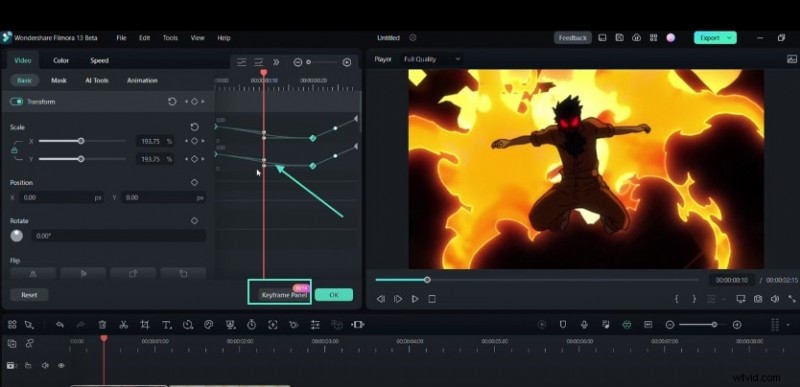
Task: Open the View menu
Action: point(197,38)
